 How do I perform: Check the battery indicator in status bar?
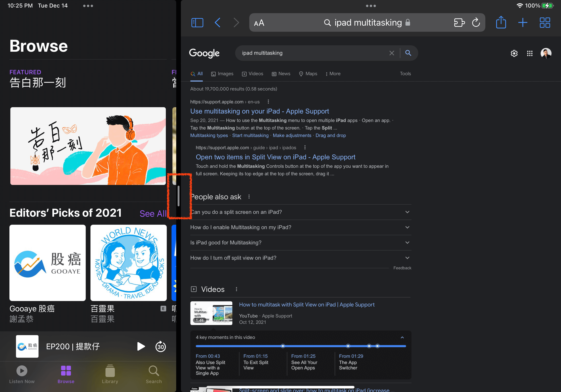[548, 6]
